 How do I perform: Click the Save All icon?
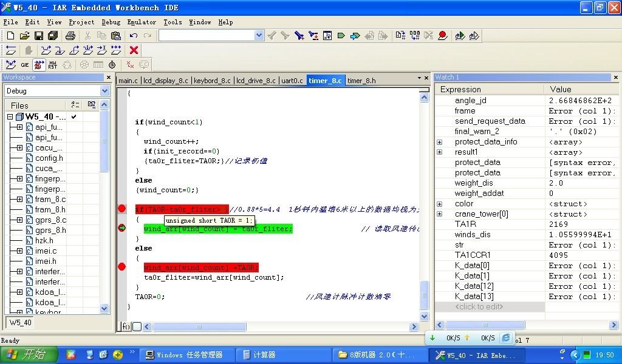(53, 36)
